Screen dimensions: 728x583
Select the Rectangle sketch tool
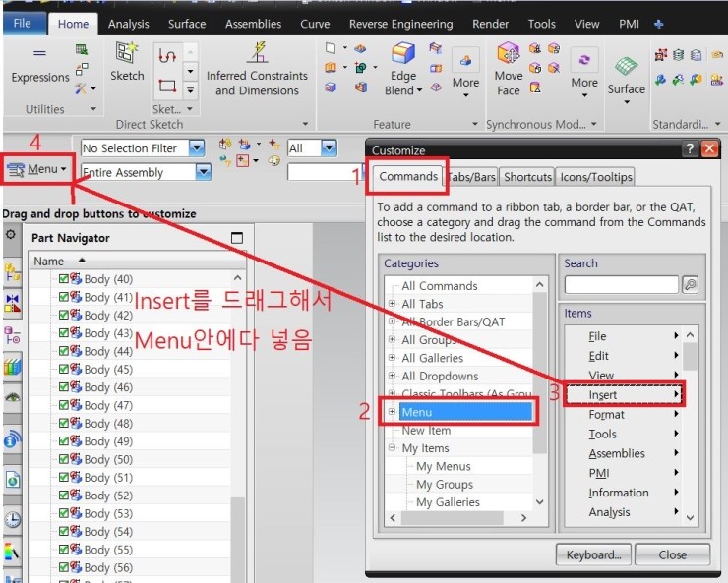tap(167, 86)
